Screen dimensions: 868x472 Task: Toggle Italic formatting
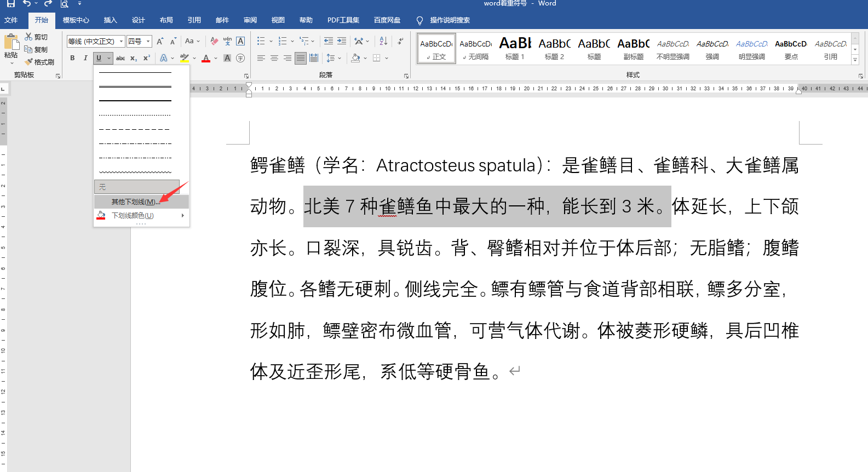[x=85, y=58]
